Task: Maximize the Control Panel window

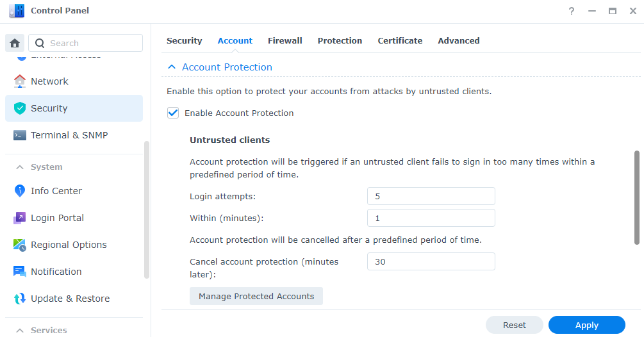Action: point(613,11)
